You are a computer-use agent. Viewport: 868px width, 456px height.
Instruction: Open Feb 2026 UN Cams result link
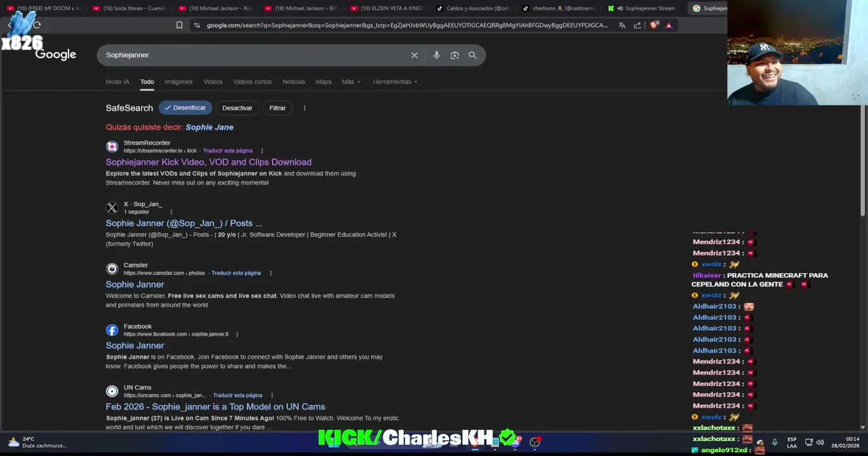coord(215,407)
